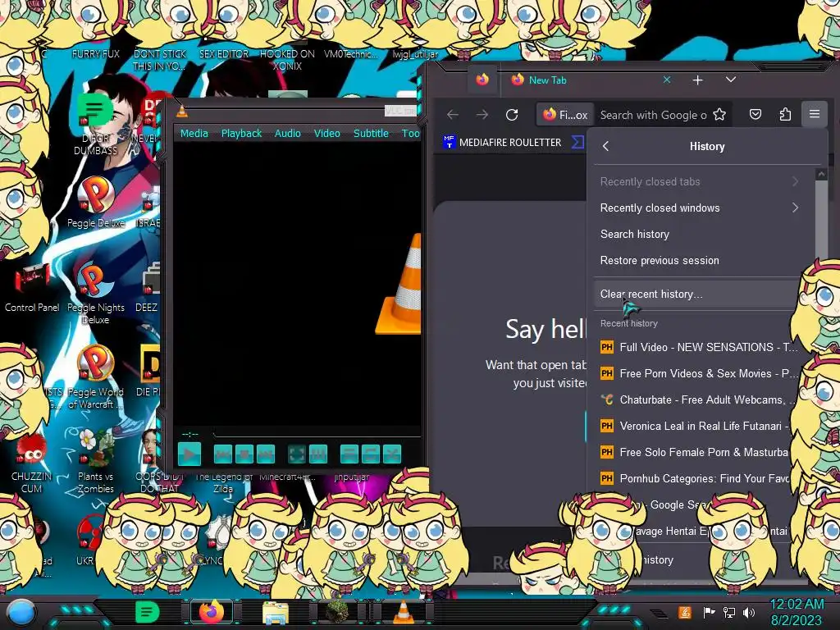
Task: Switch to Firefox taskbar button
Action: click(x=212, y=612)
